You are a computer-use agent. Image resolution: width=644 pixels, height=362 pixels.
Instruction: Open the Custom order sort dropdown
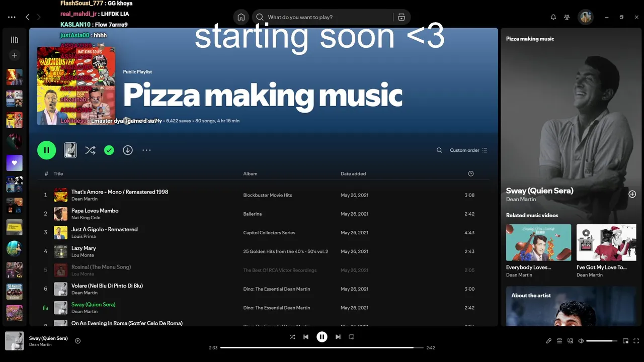468,150
